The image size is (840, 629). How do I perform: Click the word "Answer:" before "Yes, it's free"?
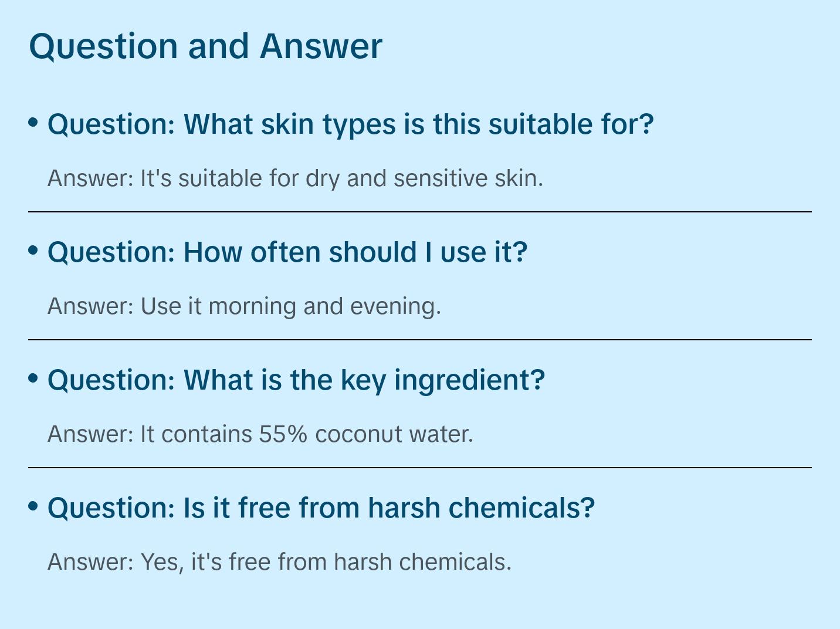pyautogui.click(x=91, y=562)
